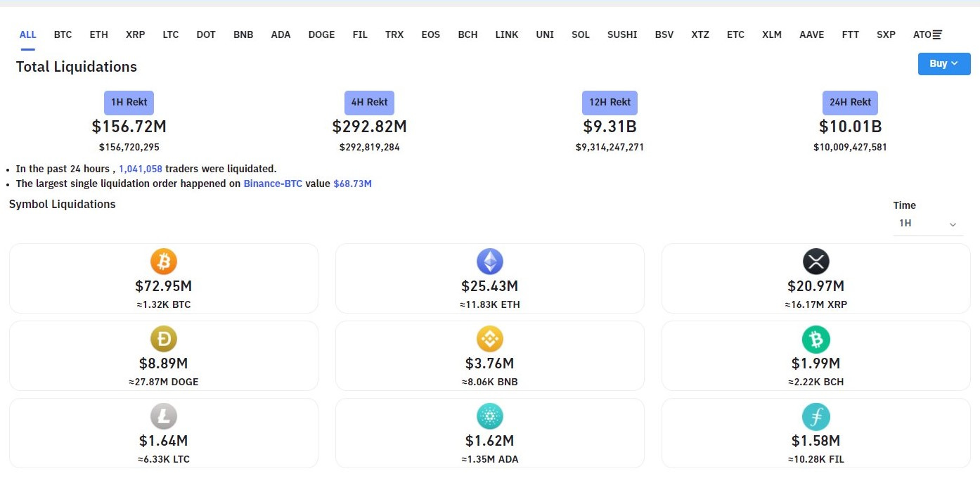Click the 4H Rekt button
The height and width of the screenshot is (483, 980).
pyautogui.click(x=370, y=103)
